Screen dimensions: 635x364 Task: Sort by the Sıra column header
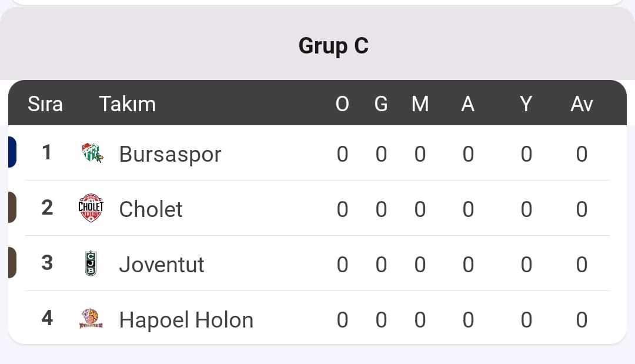pos(45,104)
